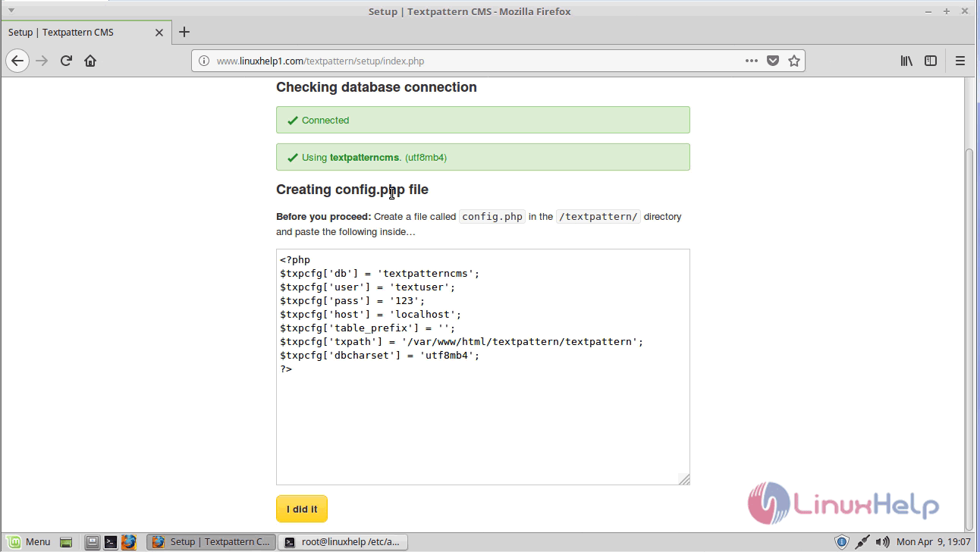Click the opening <?php line

[295, 259]
